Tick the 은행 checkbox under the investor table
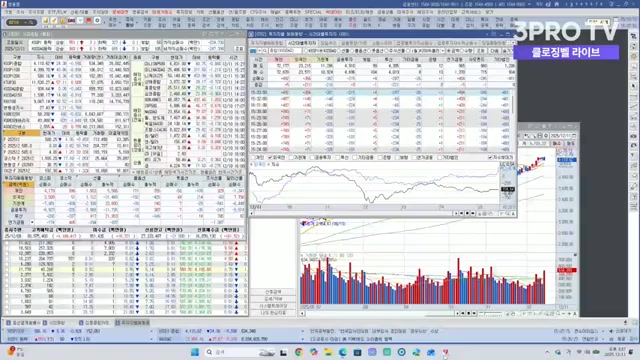This screenshot has width=640, height=360. [381, 157]
